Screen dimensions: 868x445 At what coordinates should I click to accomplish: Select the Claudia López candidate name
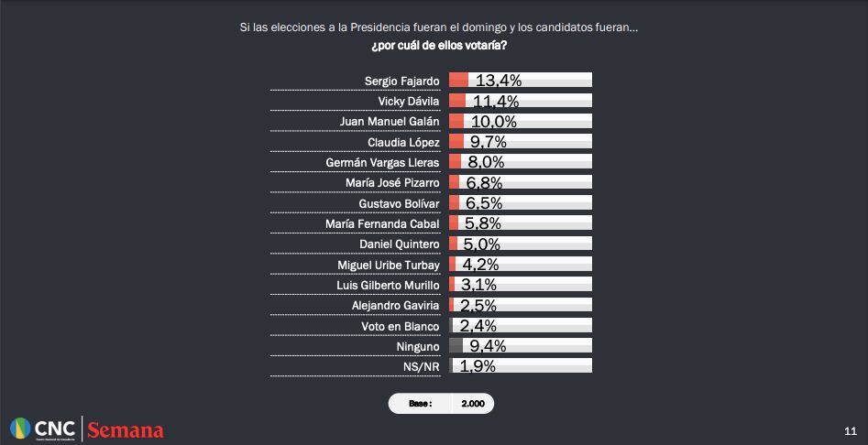point(403,142)
